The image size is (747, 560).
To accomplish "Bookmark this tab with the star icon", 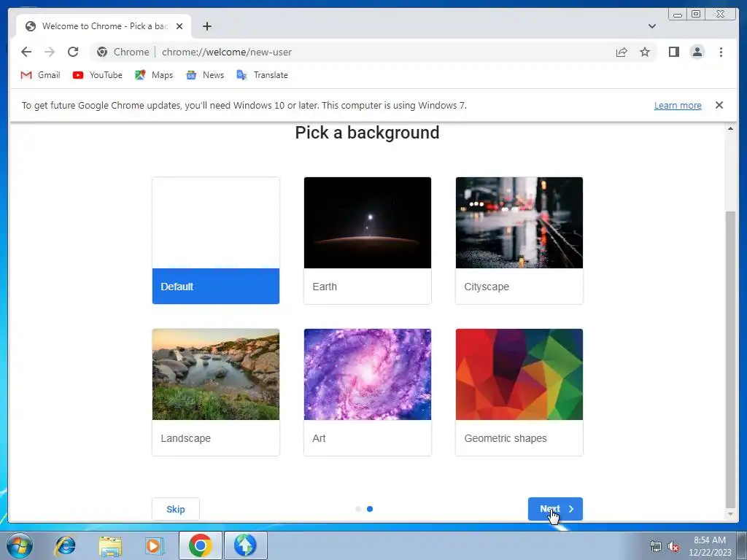I will [645, 52].
